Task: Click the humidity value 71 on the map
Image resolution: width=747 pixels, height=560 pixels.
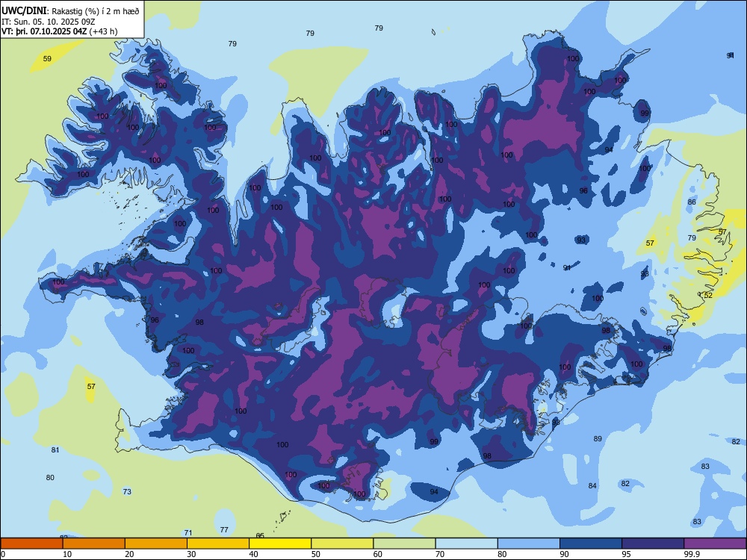Action: [188, 533]
